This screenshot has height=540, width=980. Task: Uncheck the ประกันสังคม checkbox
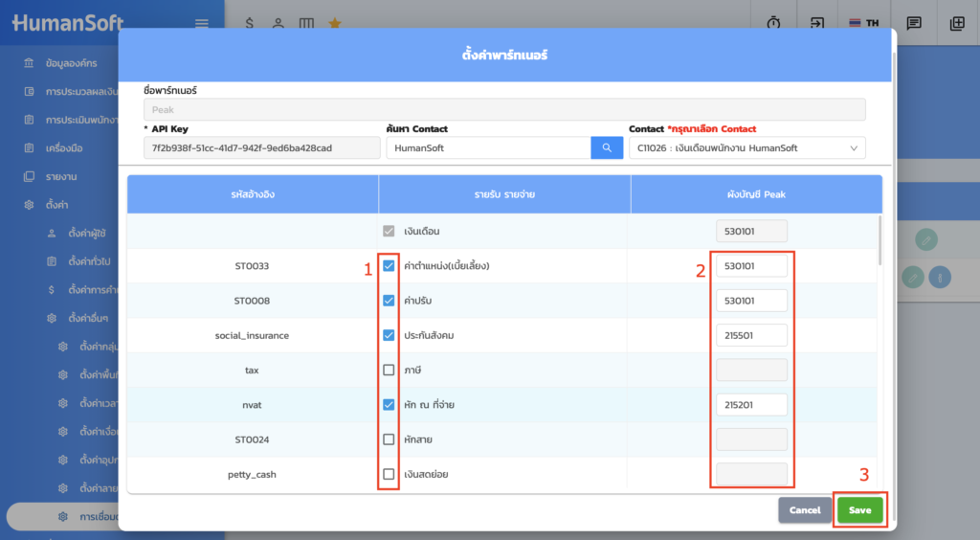click(389, 335)
